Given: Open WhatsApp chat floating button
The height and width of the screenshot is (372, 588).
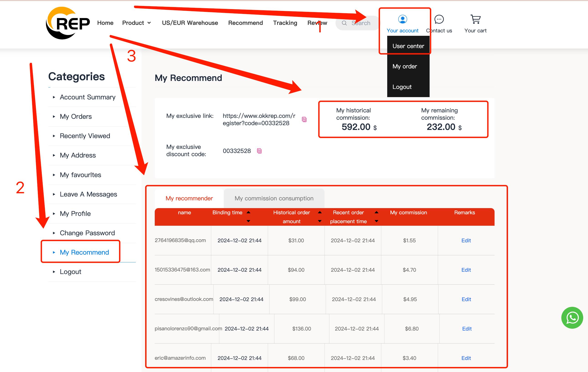Looking at the screenshot, I should (572, 318).
